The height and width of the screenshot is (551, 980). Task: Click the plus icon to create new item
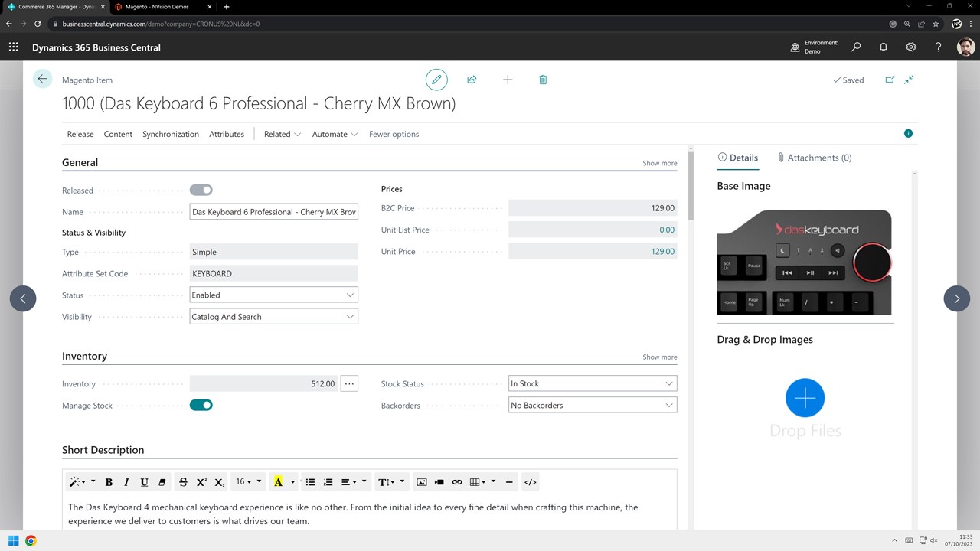pyautogui.click(x=508, y=80)
